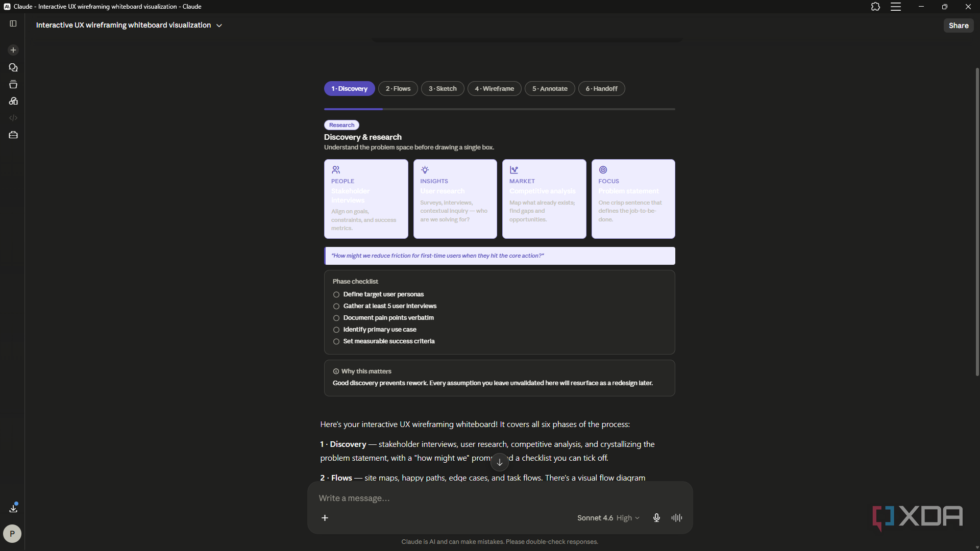The image size is (980, 551).
Task: Toggle the sidebar panel icon
Action: pos(13,23)
